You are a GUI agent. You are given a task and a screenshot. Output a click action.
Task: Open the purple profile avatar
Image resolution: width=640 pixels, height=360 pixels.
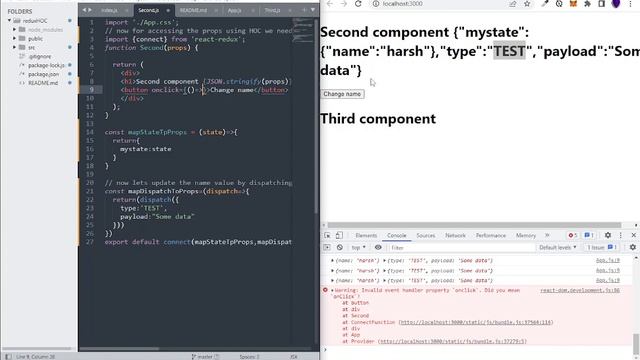pyautogui.click(x=616, y=4)
